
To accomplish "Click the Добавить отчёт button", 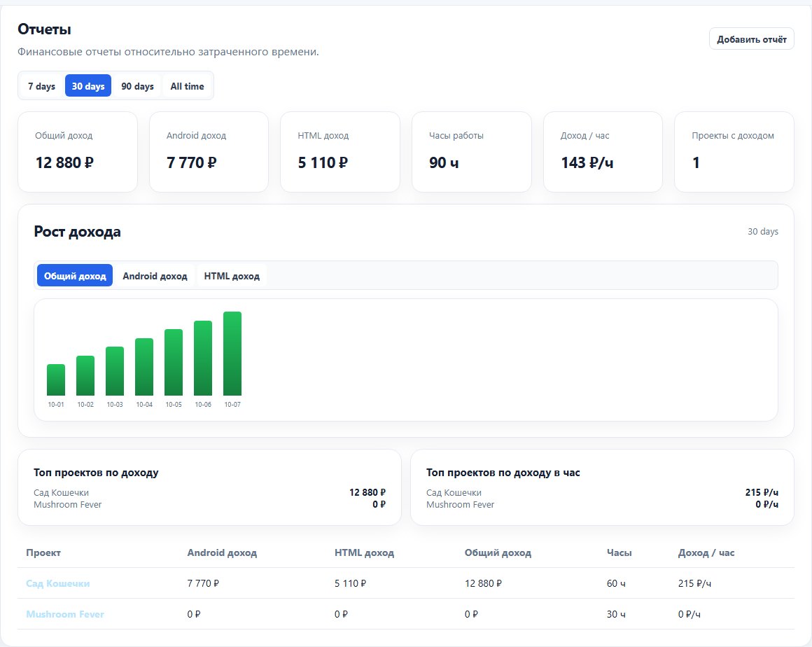I will click(x=751, y=39).
